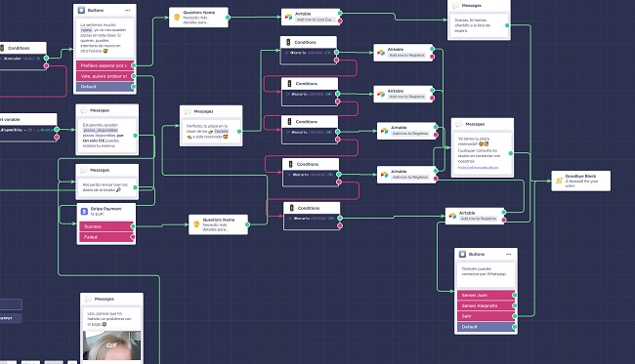Select the Failed output of Stripe Payment

click(106, 237)
